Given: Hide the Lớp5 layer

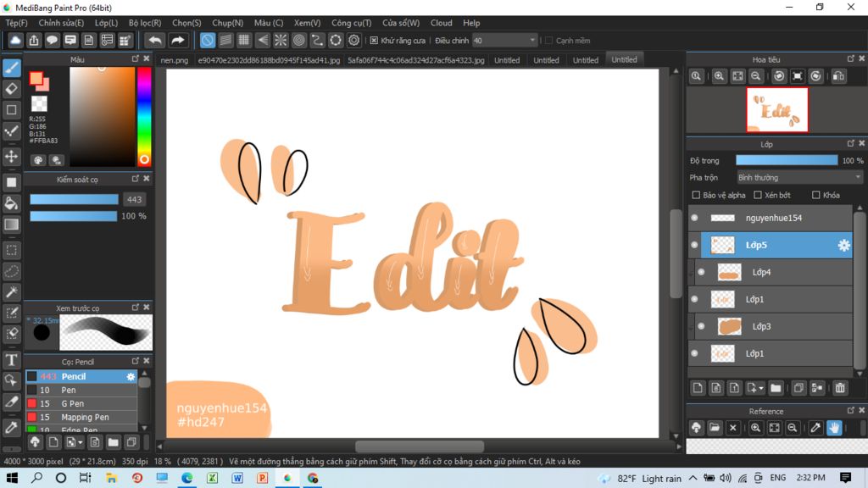Looking at the screenshot, I should [x=694, y=245].
